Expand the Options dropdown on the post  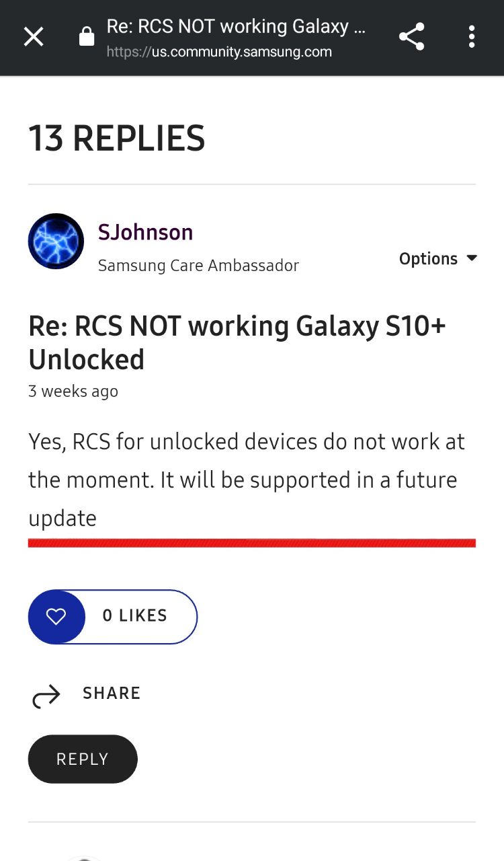428,258
